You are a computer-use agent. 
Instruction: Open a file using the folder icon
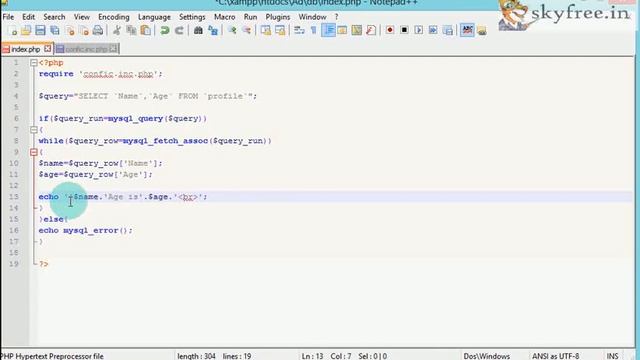[x=26, y=31]
